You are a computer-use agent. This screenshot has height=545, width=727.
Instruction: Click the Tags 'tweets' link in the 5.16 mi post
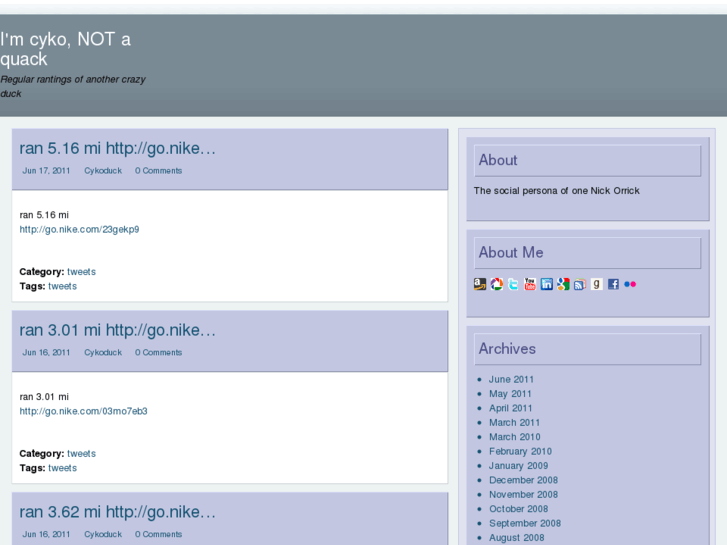pos(63,286)
